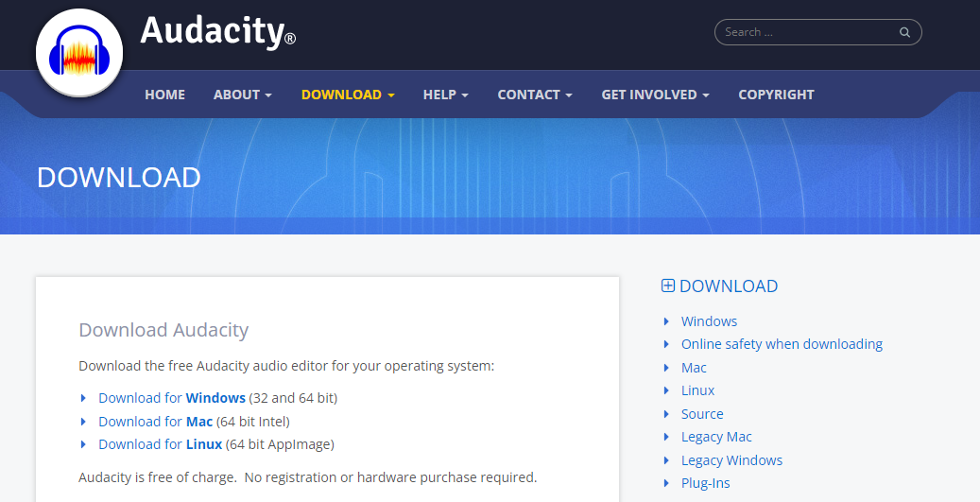Viewport: 980px width, 502px height.
Task: Open the sidebar Mac link
Action: 694,368
